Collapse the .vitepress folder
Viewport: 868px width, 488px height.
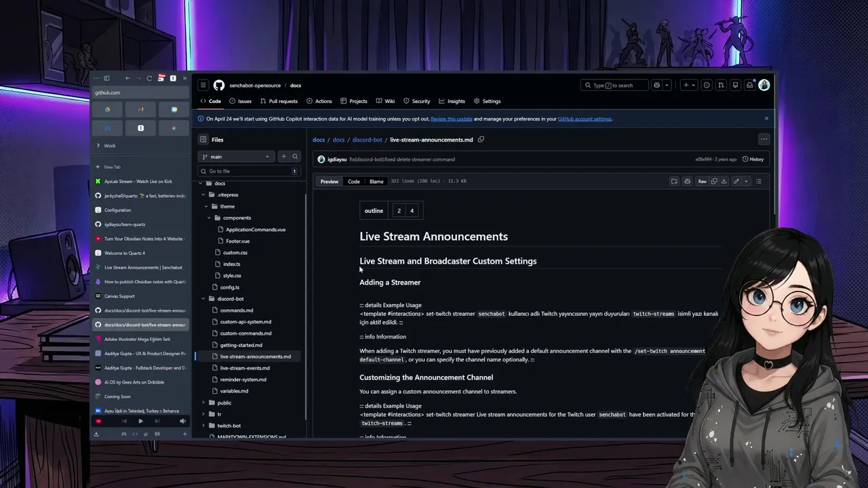(203, 195)
